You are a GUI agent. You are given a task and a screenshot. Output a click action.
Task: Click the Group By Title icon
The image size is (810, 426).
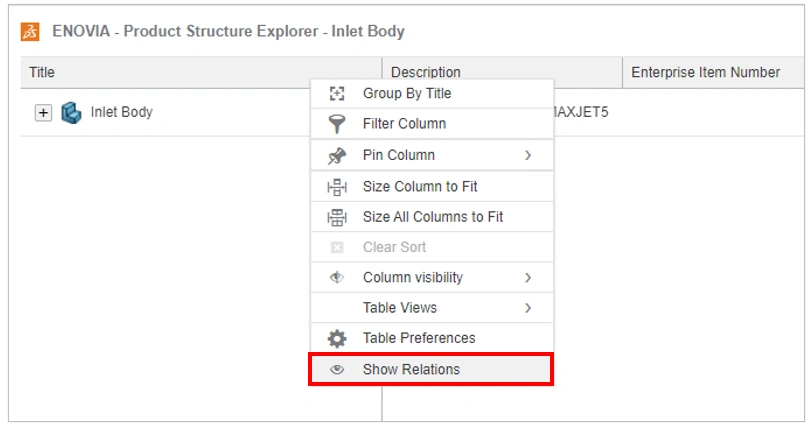pyautogui.click(x=337, y=93)
